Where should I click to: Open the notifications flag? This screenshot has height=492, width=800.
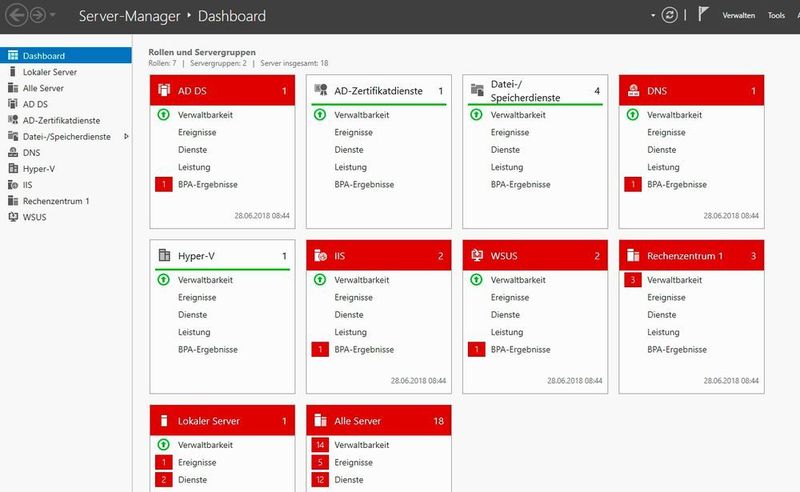click(703, 14)
